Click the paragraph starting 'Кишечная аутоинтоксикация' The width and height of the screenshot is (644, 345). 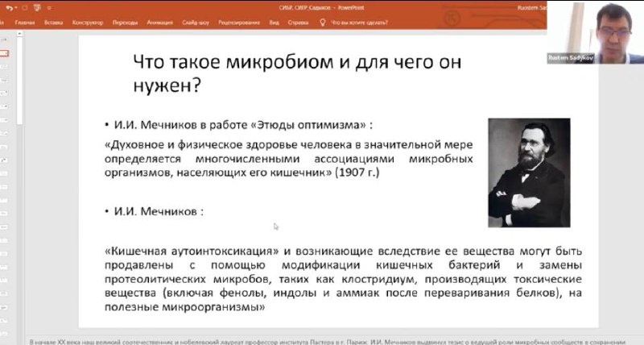click(343, 279)
